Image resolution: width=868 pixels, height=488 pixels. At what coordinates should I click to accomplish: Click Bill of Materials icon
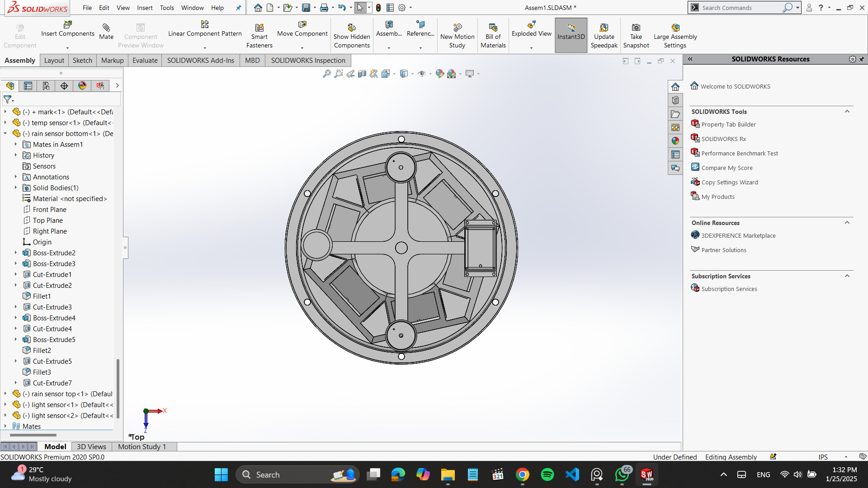[x=493, y=28]
